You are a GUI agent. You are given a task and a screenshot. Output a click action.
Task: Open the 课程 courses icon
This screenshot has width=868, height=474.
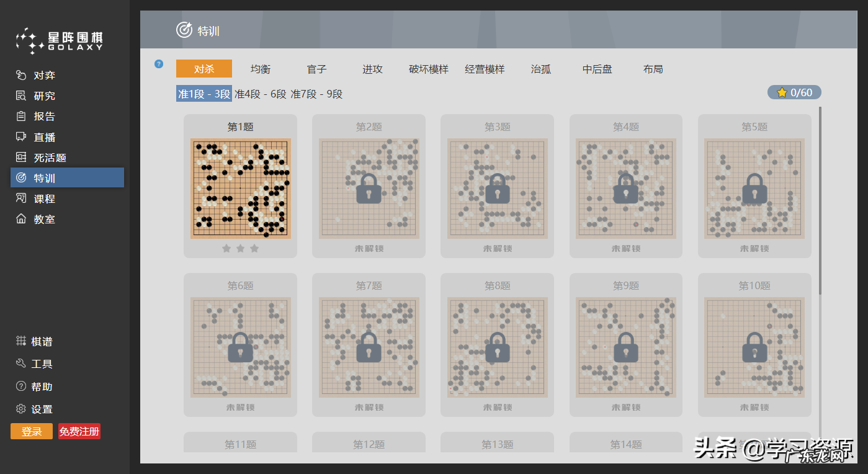(x=21, y=199)
